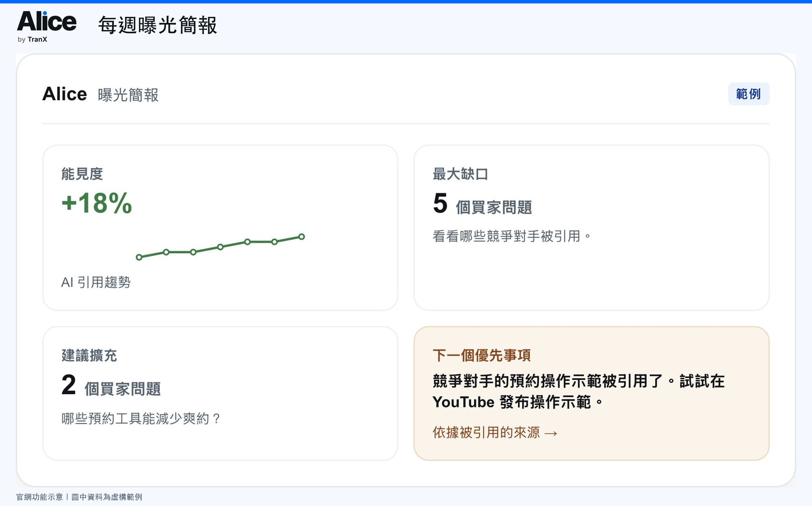This screenshot has width=812, height=506.
Task: Click the 建議擴充 label
Action: (x=89, y=355)
